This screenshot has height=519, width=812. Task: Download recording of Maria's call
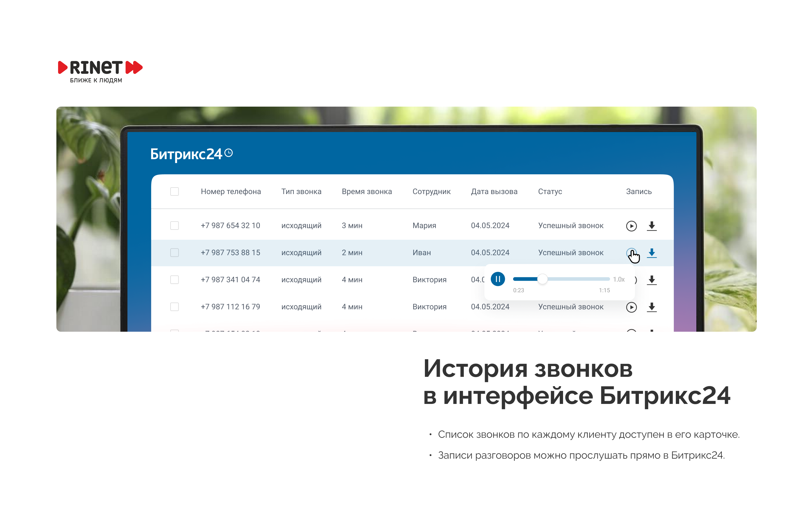(x=652, y=226)
